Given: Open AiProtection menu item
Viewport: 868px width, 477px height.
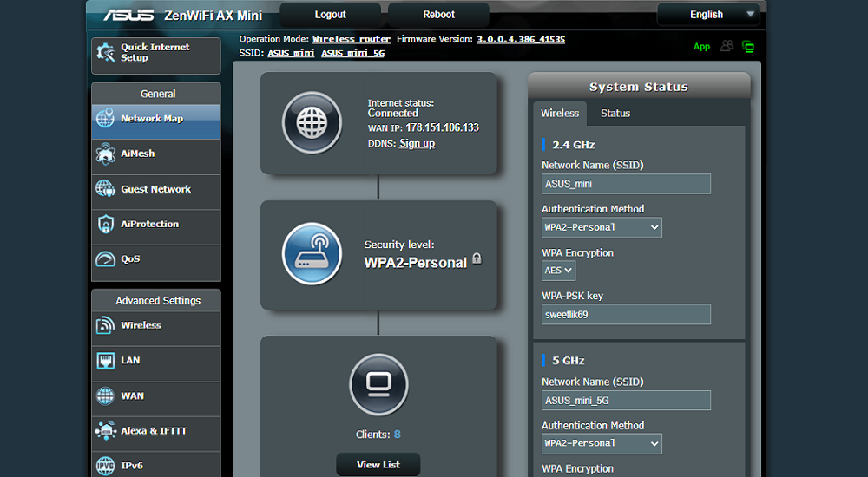Looking at the screenshot, I should click(x=156, y=227).
